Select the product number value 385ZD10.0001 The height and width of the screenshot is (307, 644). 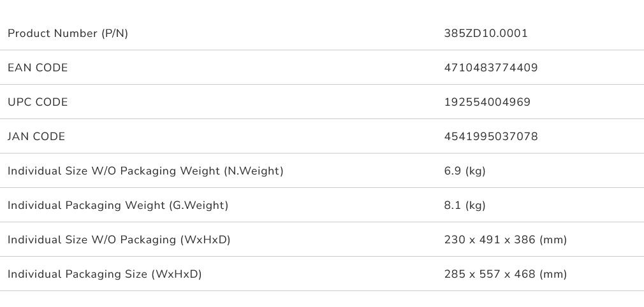click(x=486, y=34)
